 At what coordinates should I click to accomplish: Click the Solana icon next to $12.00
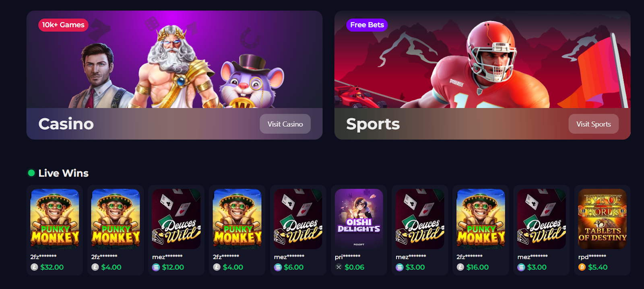click(x=156, y=267)
